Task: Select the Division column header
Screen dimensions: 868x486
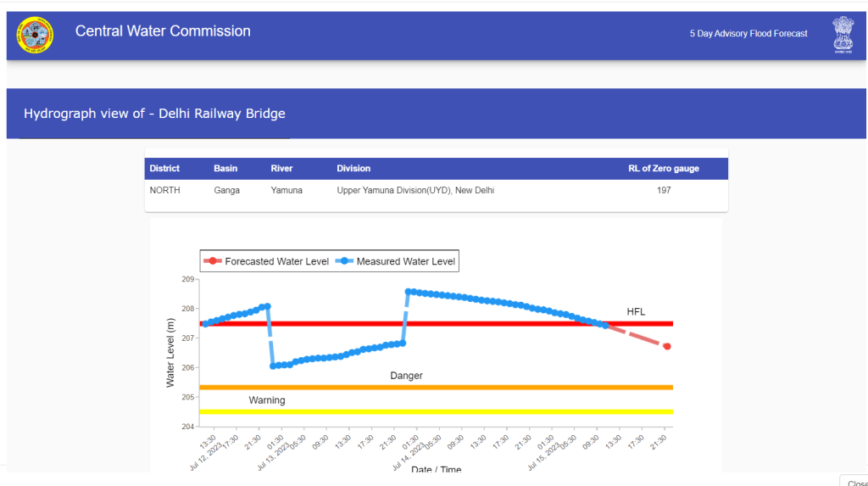Action: (x=353, y=169)
